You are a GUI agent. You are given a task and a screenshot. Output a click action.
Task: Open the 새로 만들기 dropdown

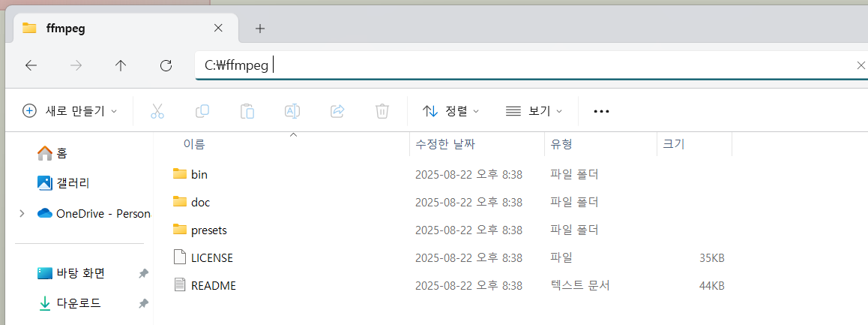70,111
